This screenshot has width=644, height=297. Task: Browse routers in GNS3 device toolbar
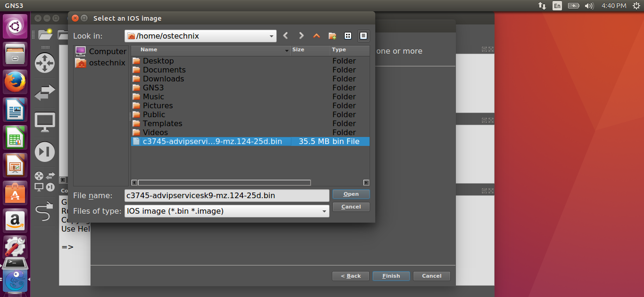coord(45,63)
